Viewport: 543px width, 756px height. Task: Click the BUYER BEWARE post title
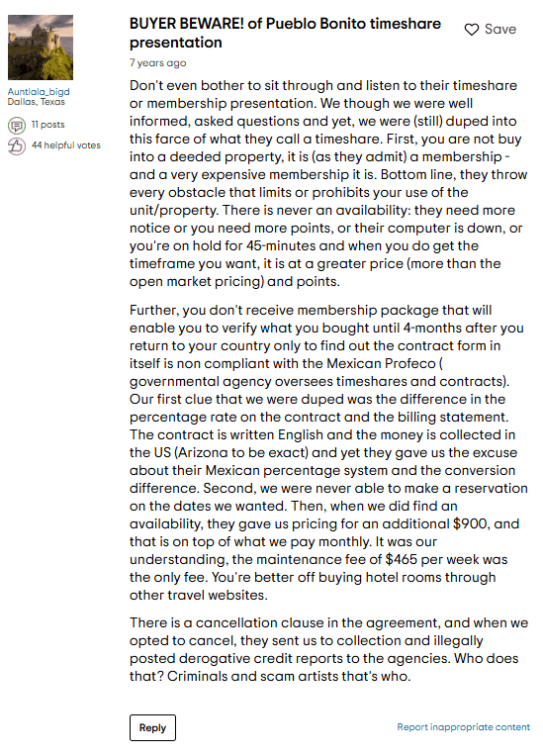pyautogui.click(x=285, y=33)
